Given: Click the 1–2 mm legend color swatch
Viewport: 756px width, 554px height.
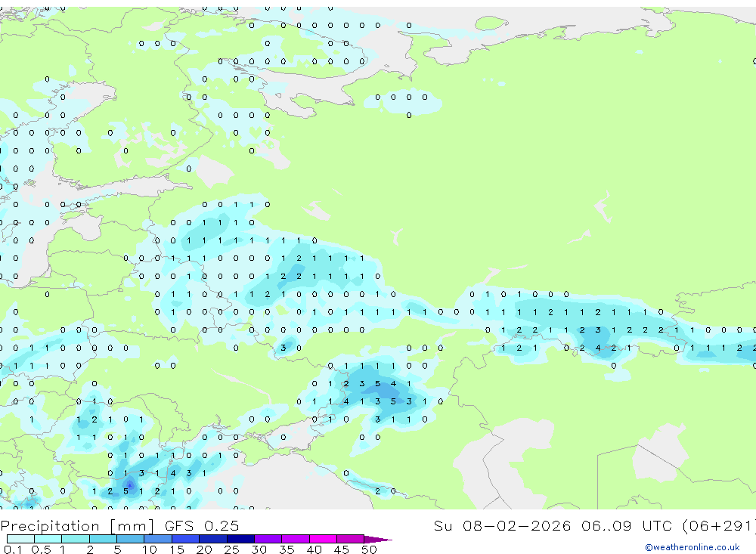Looking at the screenshot, I should pyautogui.click(x=75, y=539).
